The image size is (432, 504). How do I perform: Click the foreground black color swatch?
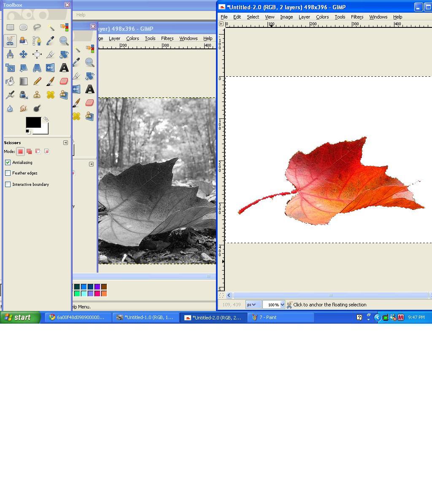(x=33, y=123)
